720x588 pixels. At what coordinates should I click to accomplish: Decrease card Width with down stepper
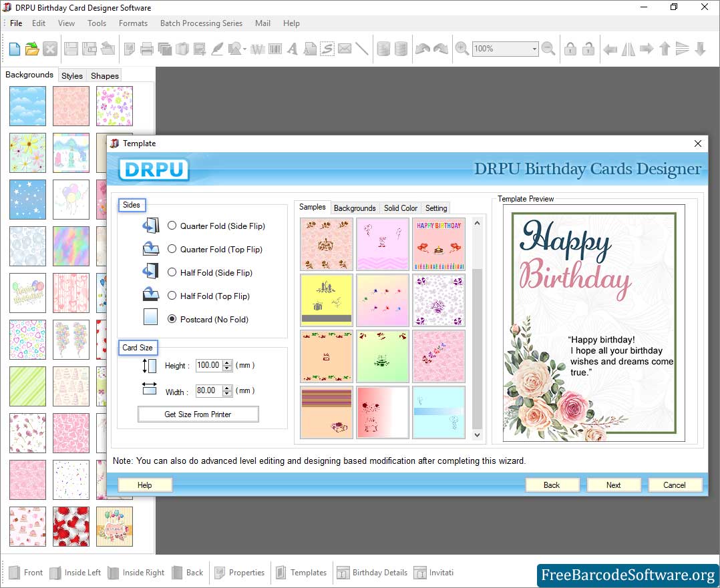227,393
